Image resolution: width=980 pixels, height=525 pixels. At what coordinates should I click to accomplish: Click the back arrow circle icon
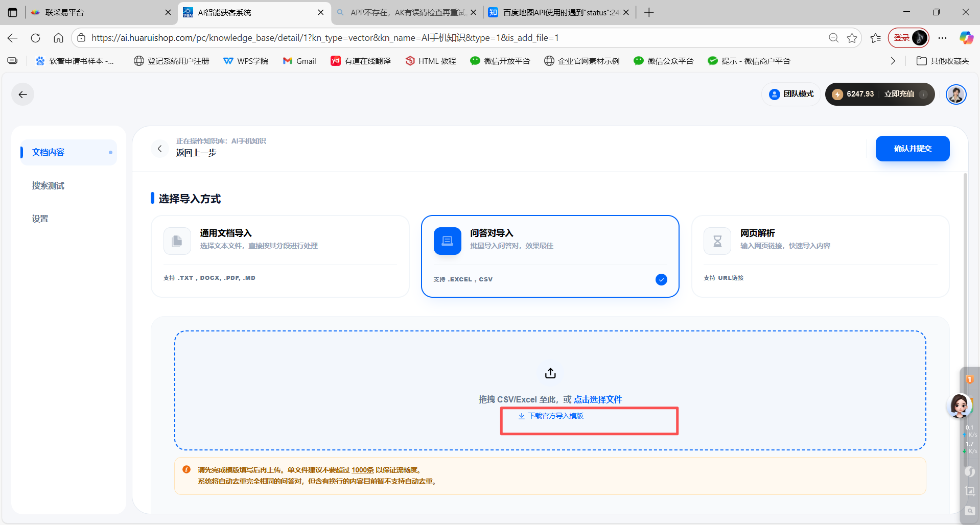pos(23,94)
